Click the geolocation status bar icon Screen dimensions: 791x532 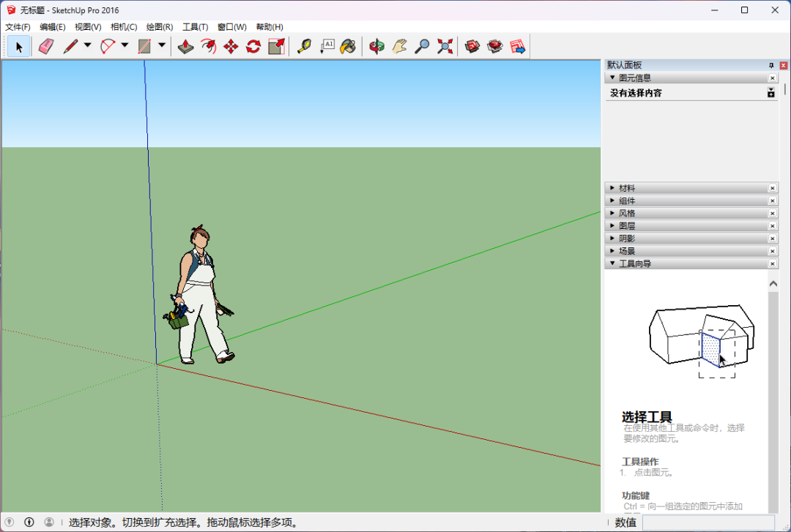[x=9, y=522]
